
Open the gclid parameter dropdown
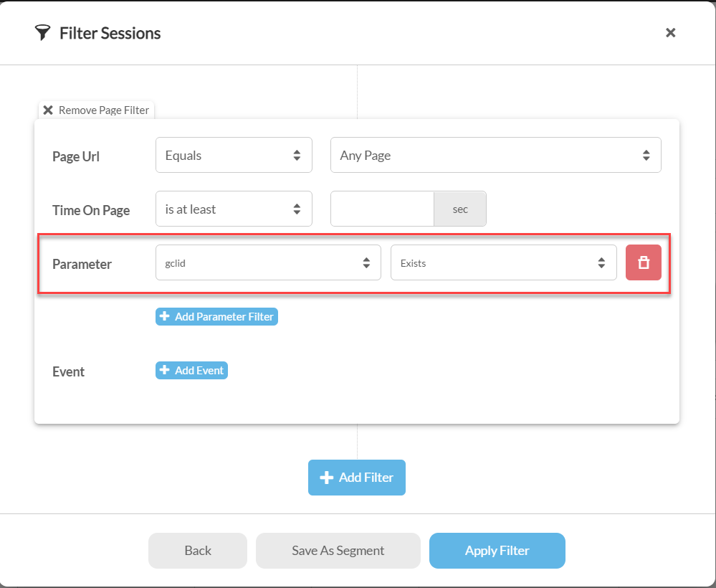tap(268, 262)
